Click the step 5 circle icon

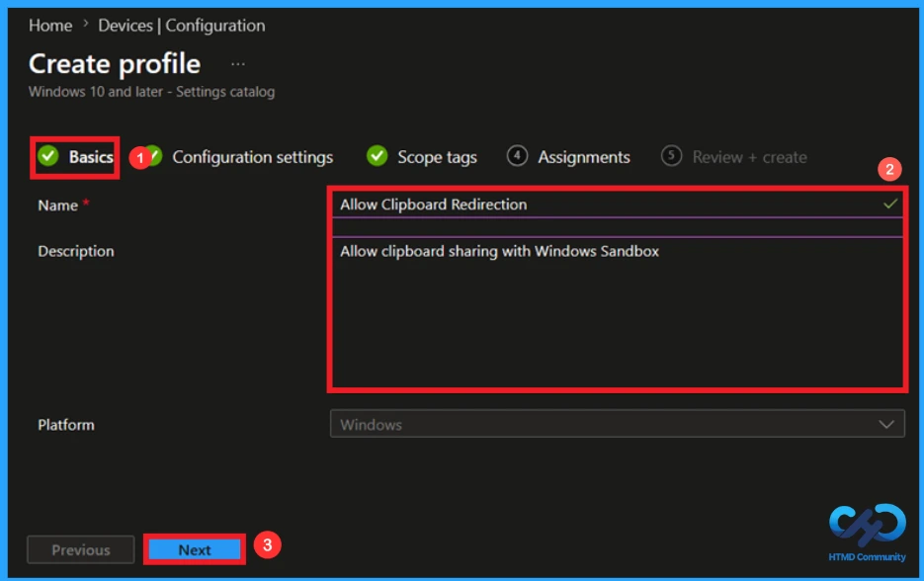671,156
